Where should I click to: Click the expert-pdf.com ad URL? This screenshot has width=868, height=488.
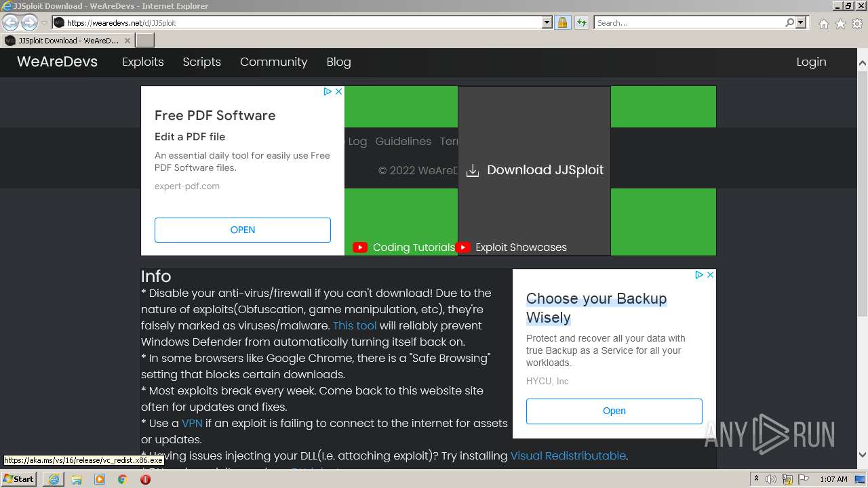click(187, 186)
